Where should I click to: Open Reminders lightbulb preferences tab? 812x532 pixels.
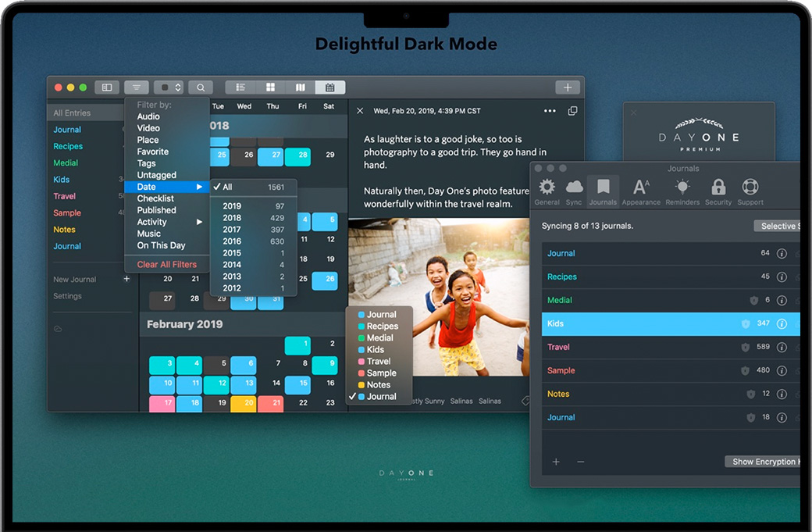pos(682,192)
